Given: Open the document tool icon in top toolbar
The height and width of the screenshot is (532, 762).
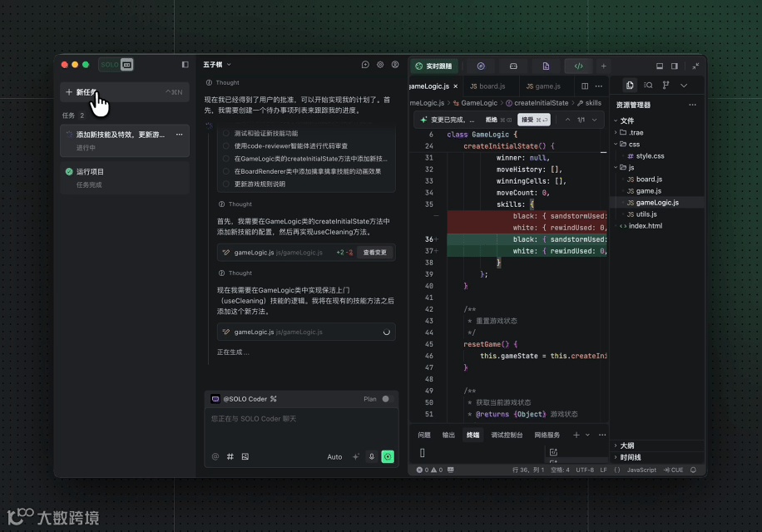Looking at the screenshot, I should click(547, 66).
